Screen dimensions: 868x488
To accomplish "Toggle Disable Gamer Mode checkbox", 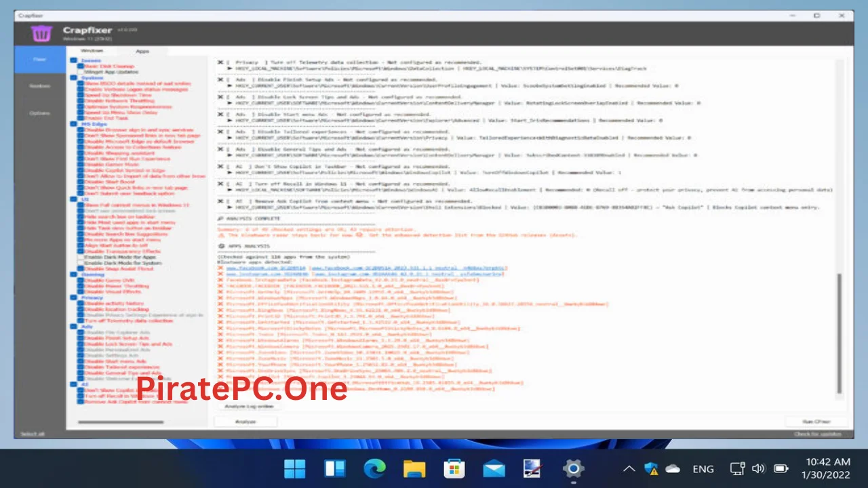I will tap(81, 164).
